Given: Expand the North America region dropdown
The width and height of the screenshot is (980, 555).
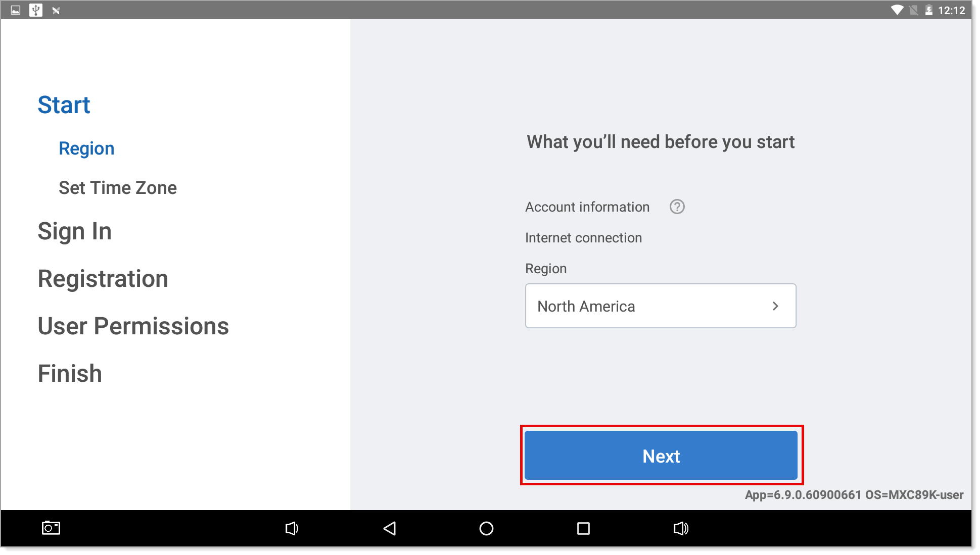Looking at the screenshot, I should (661, 306).
